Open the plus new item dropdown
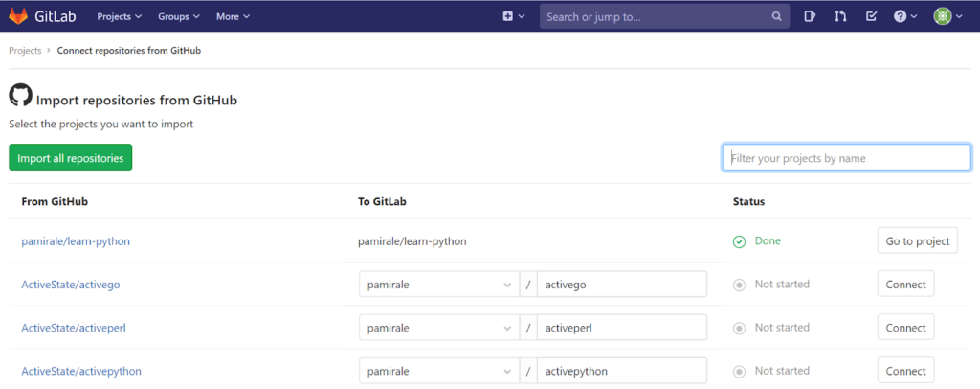 point(514,17)
